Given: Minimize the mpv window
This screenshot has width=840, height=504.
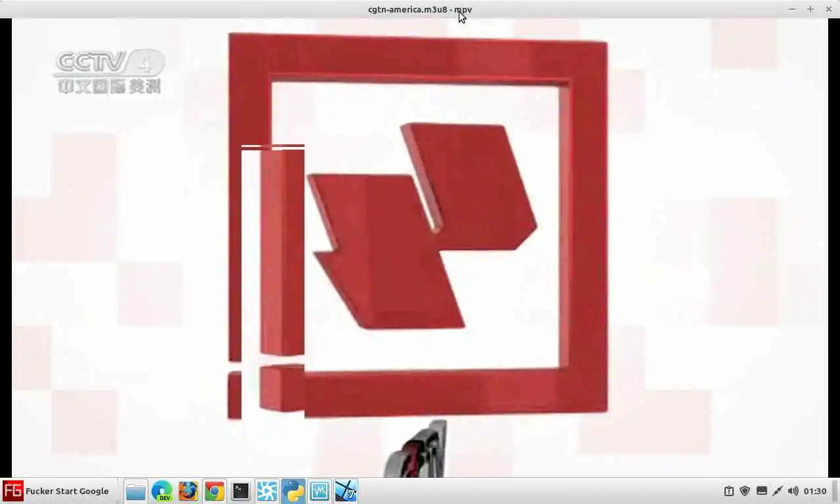Looking at the screenshot, I should click(792, 9).
